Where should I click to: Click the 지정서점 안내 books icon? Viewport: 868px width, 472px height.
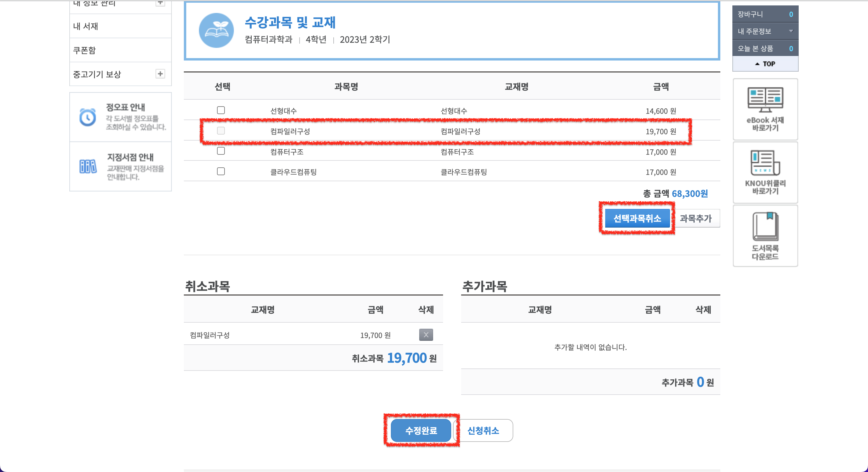88,166
